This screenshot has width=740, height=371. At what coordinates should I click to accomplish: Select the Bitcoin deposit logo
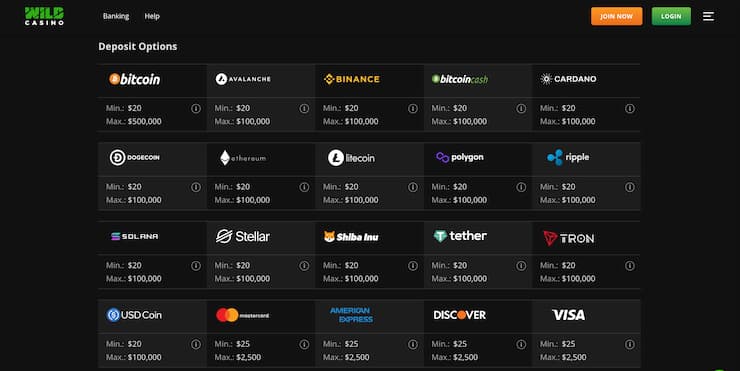[135, 79]
